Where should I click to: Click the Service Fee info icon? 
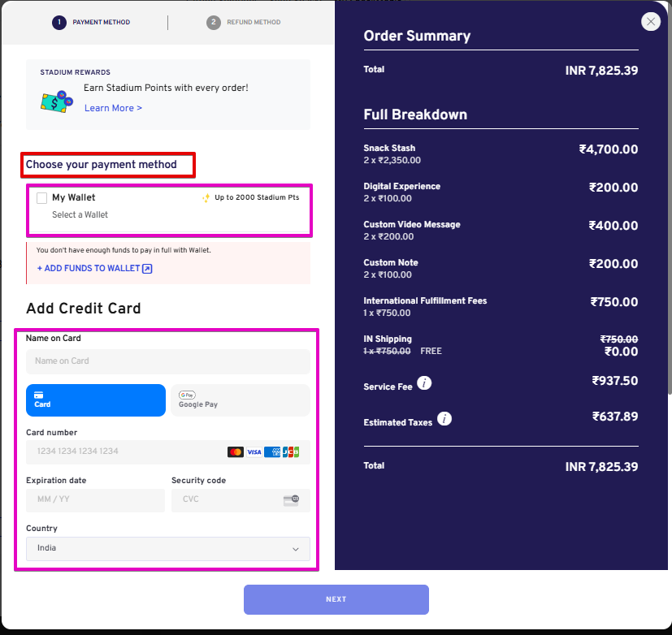(424, 382)
